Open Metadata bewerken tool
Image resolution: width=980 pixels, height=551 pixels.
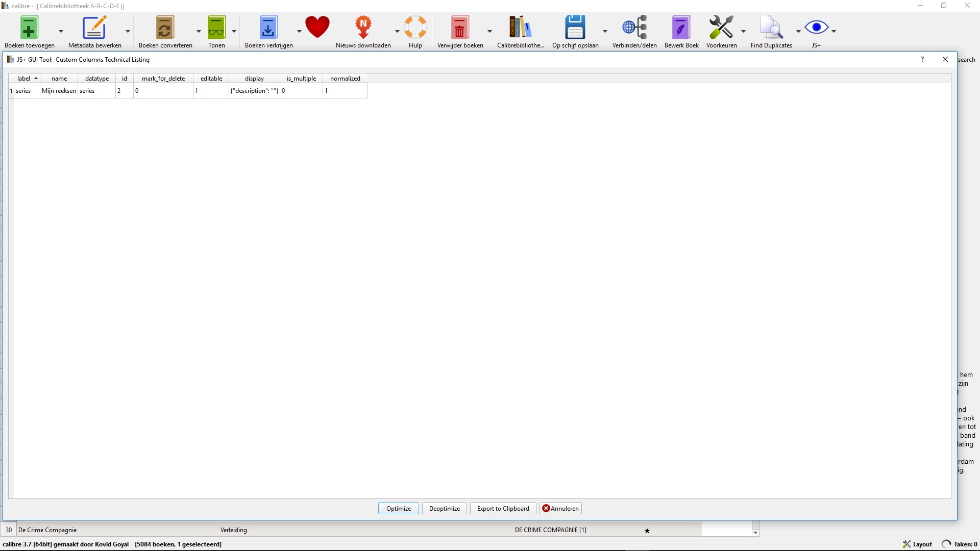pyautogui.click(x=94, y=28)
